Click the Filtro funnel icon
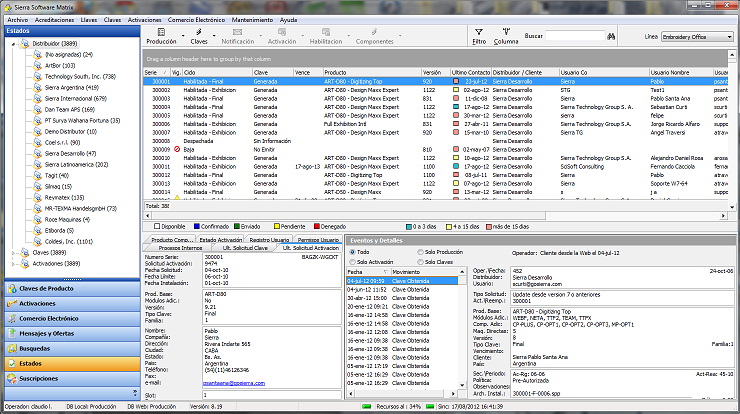 (479, 32)
